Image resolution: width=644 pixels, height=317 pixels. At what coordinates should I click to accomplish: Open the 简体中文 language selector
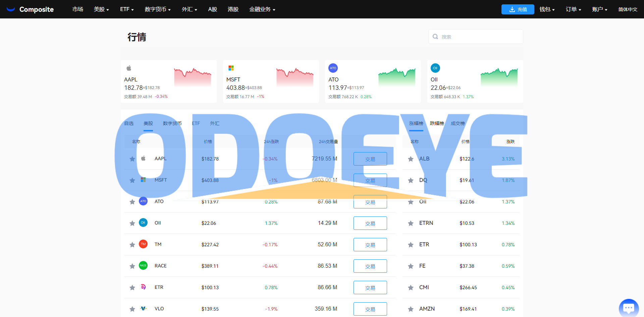(x=628, y=9)
